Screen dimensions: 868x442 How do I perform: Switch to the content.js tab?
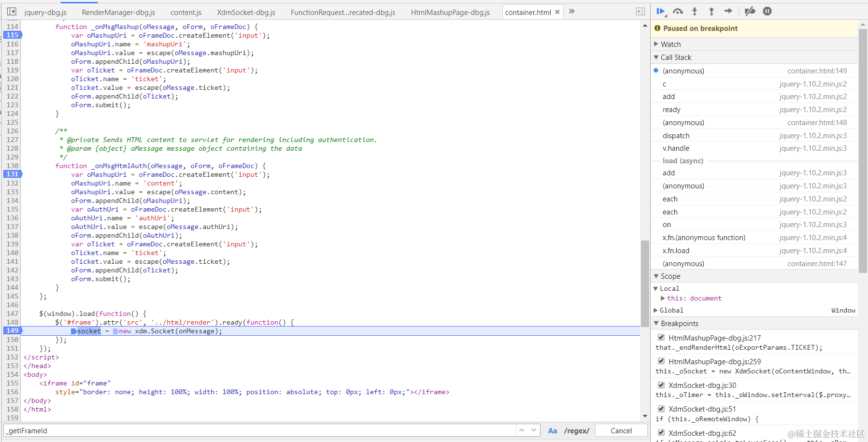click(186, 12)
